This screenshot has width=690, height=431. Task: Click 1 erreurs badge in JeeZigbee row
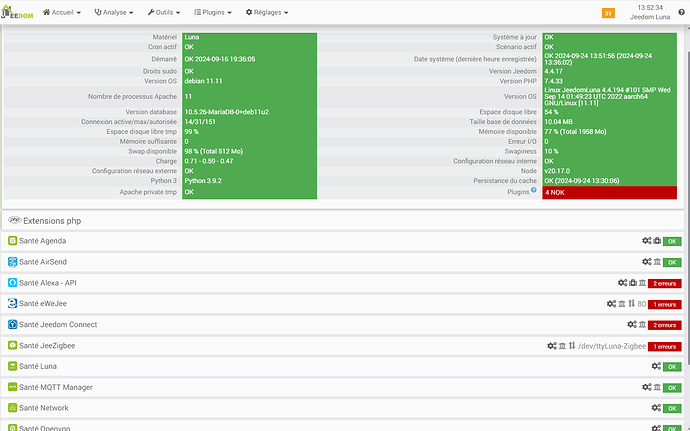point(664,346)
